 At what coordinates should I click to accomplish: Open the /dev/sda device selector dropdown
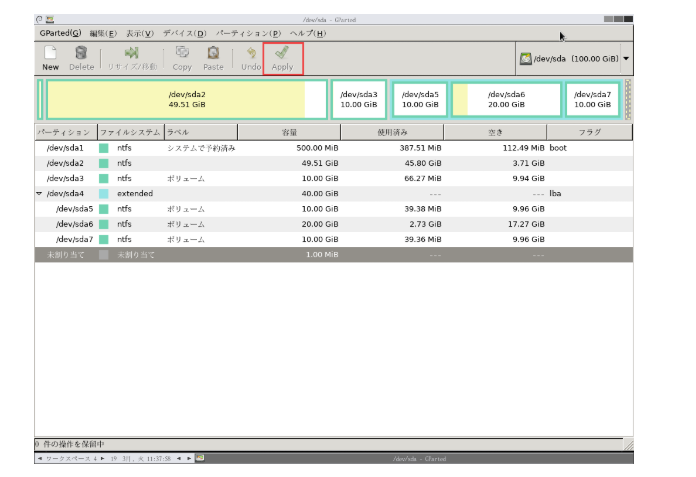click(x=574, y=59)
